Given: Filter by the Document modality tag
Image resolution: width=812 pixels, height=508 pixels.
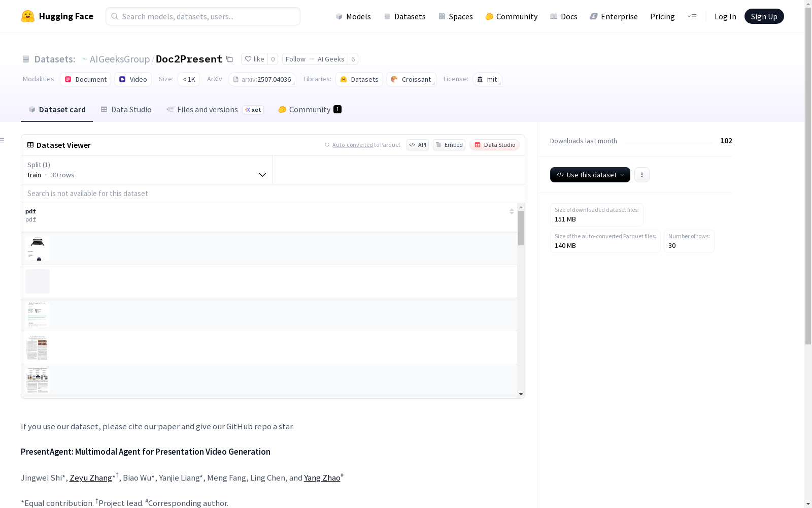Looking at the screenshot, I should (85, 79).
